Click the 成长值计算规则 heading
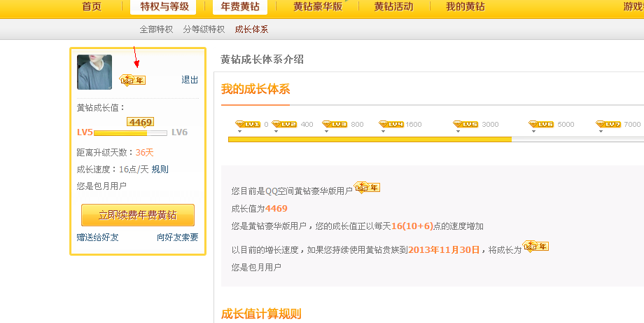644x323 pixels. [x=261, y=314]
